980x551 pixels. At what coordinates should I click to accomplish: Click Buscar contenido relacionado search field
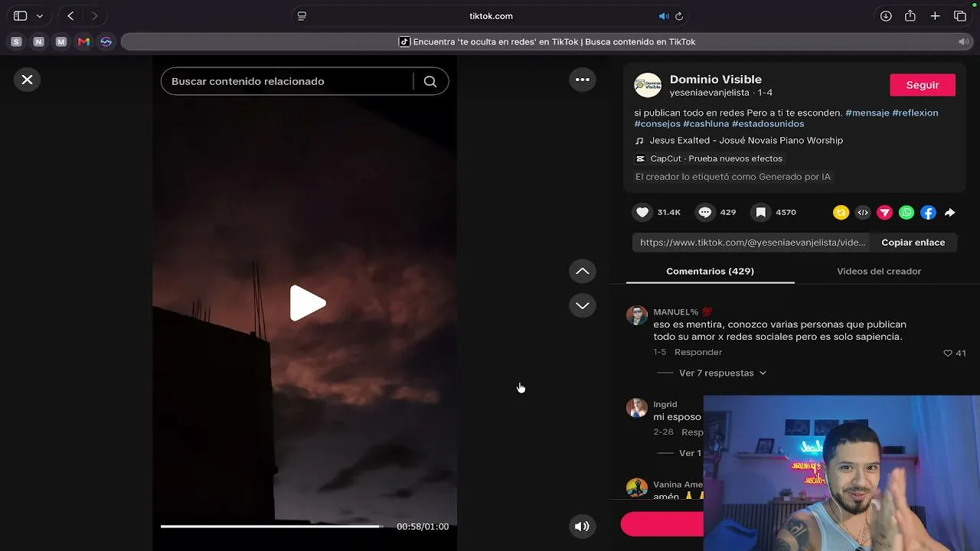pos(288,81)
